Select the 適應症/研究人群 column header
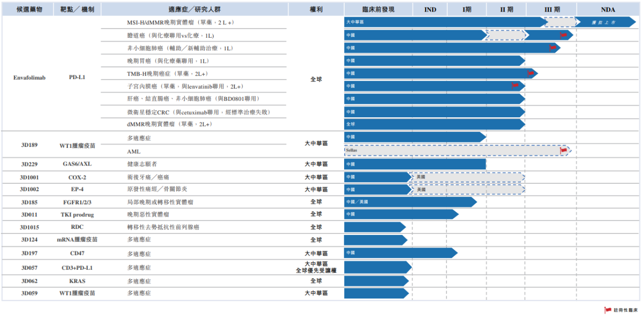Screen dimensions: 644x316 point(194,10)
